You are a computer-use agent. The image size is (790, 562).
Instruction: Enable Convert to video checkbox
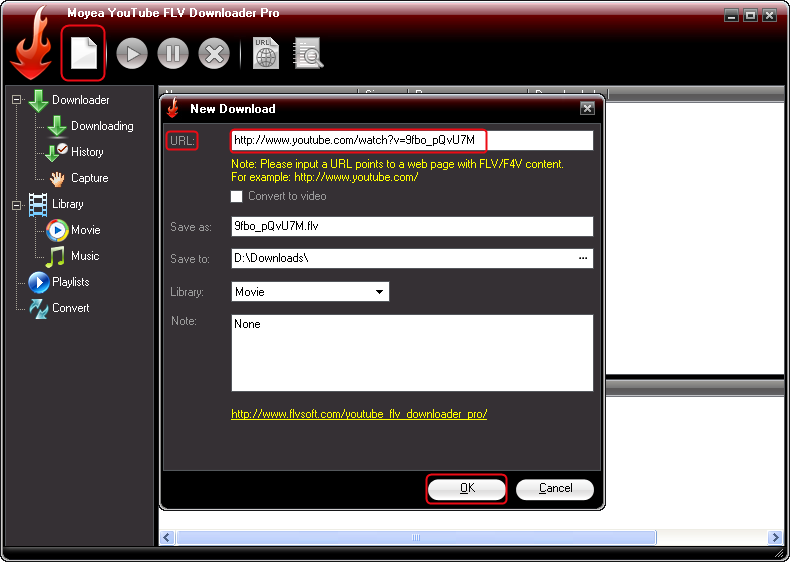coord(236,196)
